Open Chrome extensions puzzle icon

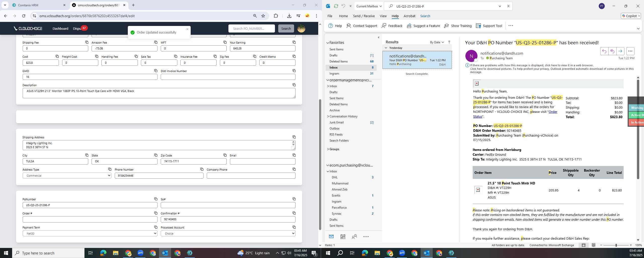click(276, 16)
